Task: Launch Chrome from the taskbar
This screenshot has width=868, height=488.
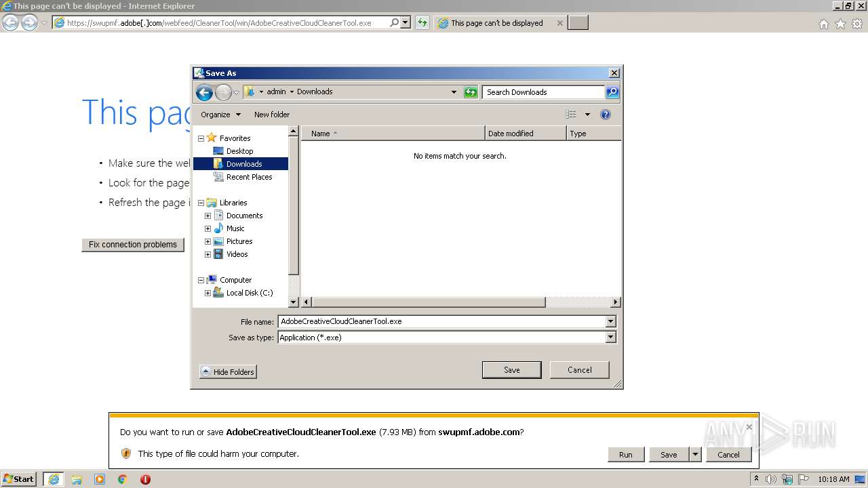Action: pos(123,479)
